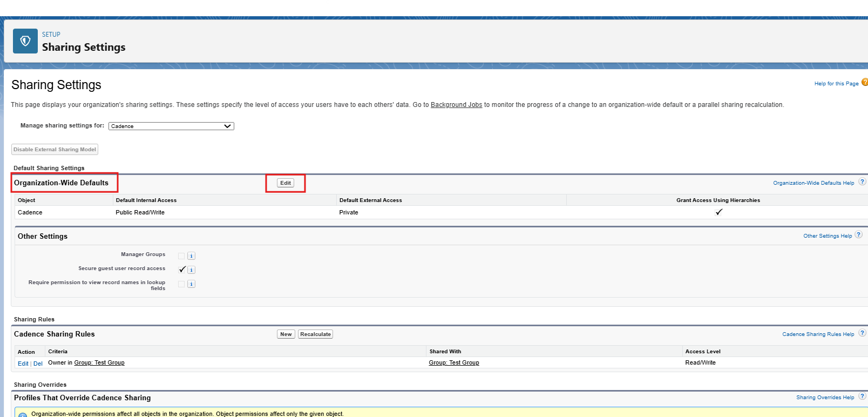The image size is (868, 417).
Task: Click Default Internal Access column header
Action: [x=146, y=200]
